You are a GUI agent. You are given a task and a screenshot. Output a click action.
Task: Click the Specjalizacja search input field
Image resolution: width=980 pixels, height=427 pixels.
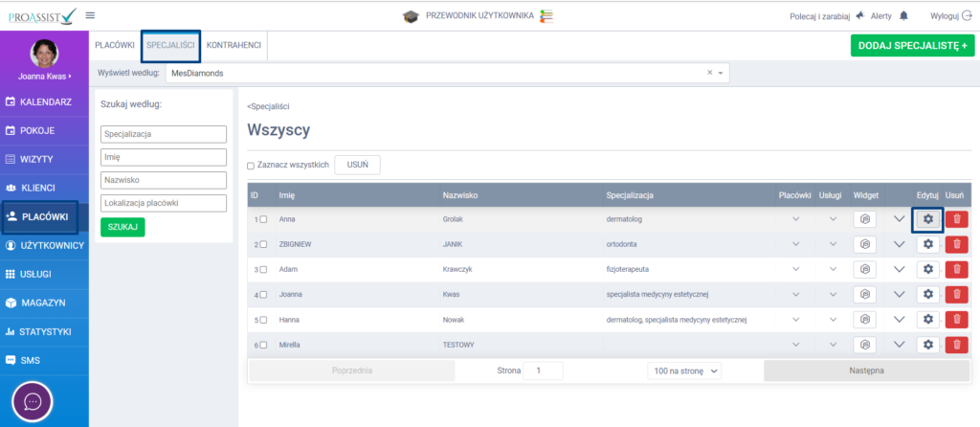[163, 134]
